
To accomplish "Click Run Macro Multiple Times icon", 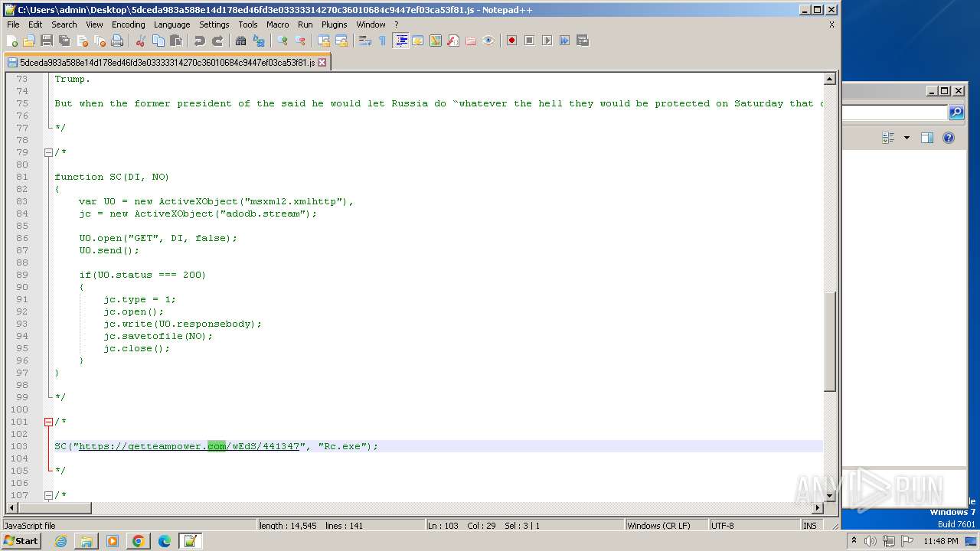I will point(564,41).
